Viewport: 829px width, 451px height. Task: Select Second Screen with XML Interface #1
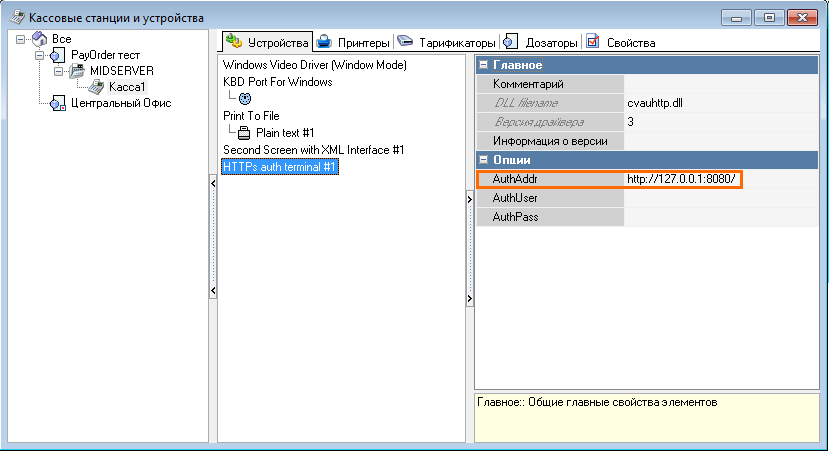click(x=313, y=150)
